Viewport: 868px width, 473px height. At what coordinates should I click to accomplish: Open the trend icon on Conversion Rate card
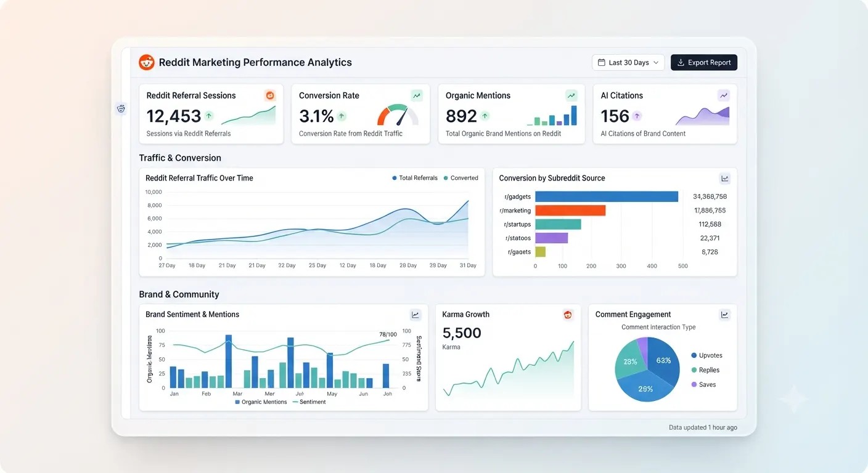pyautogui.click(x=417, y=95)
